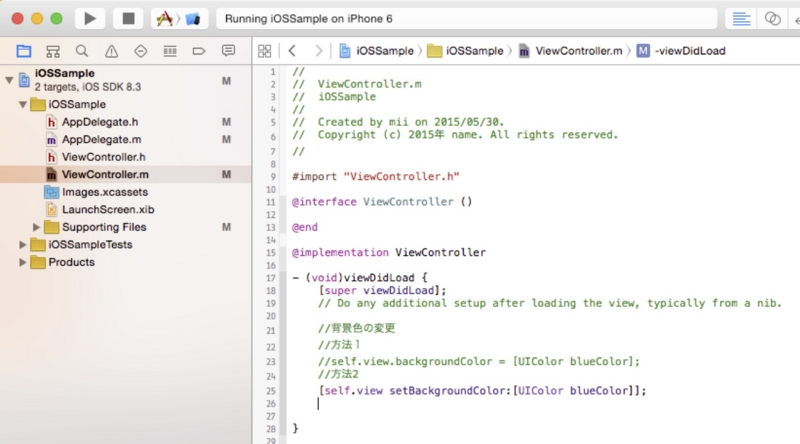
Task: Open the Debug navigator
Action: point(170,51)
